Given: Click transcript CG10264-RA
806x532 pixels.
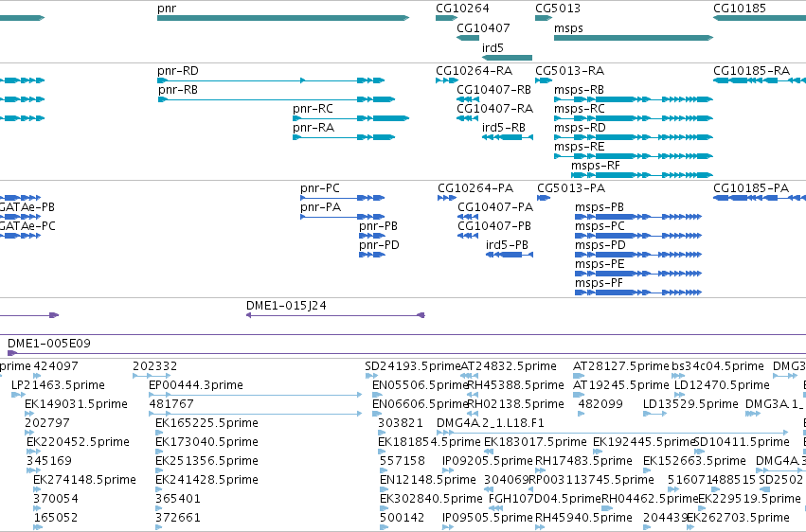Looking at the screenshot, I should pyautogui.click(x=447, y=80).
